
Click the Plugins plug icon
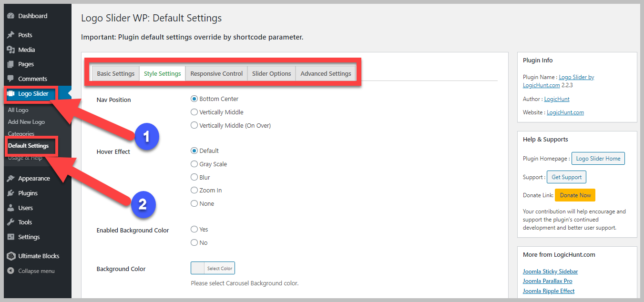point(11,193)
